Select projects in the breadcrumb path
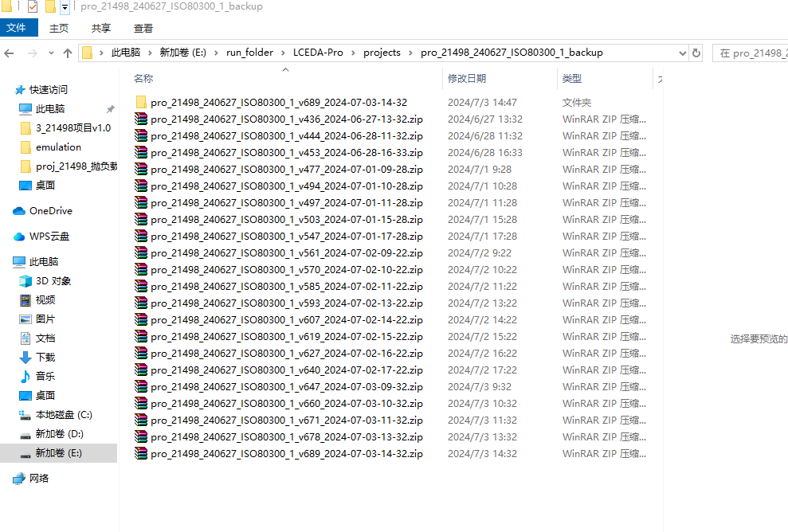The image size is (788, 532). click(x=382, y=53)
